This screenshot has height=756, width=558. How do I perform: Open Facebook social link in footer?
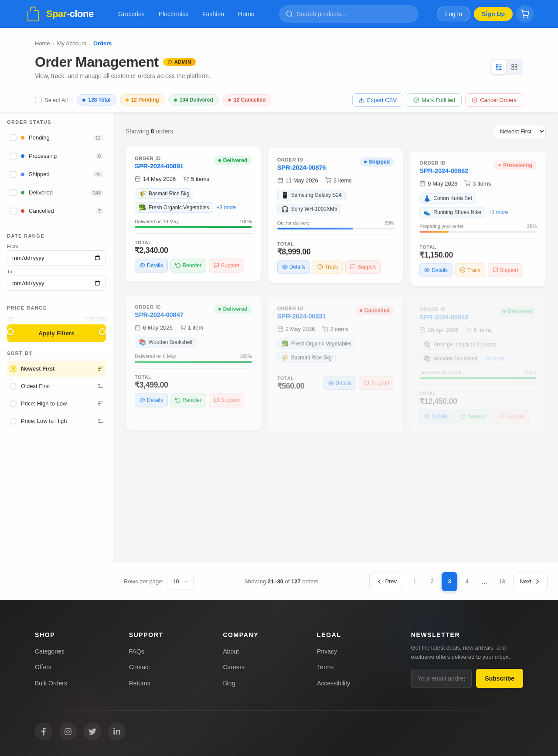point(44,732)
